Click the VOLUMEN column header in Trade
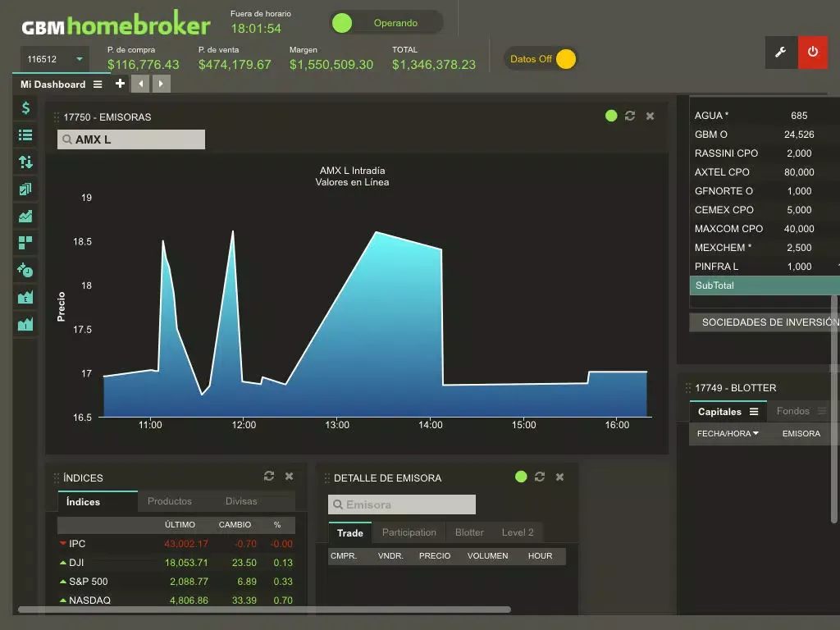Image resolution: width=840 pixels, height=630 pixels. click(x=487, y=555)
